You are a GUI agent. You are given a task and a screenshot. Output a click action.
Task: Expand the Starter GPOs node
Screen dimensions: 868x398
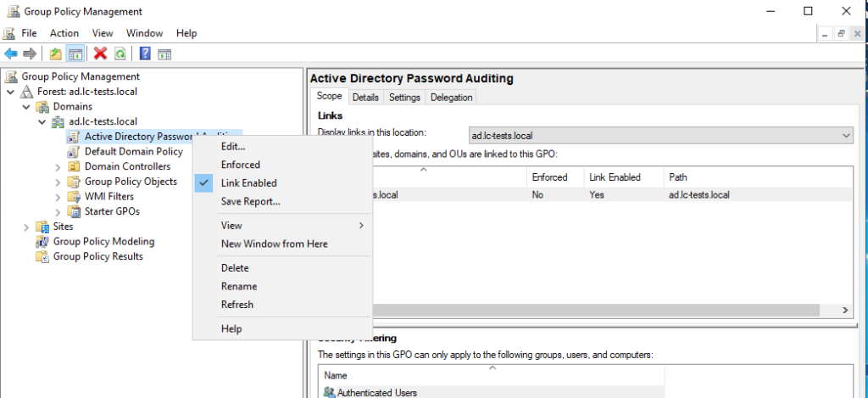(58, 211)
